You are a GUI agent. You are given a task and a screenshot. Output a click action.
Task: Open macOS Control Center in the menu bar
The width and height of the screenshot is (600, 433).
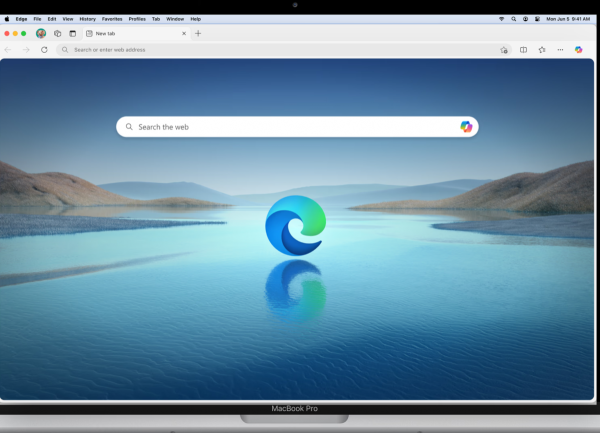pyautogui.click(x=537, y=19)
